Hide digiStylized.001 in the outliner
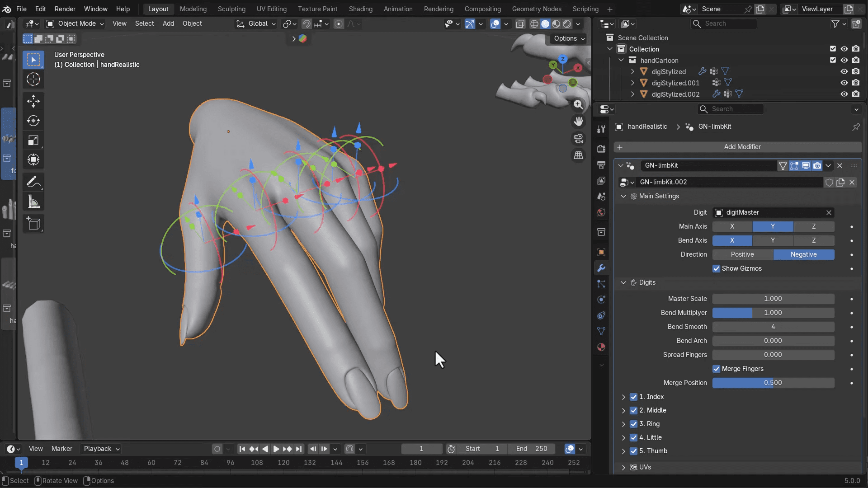This screenshot has width=868, height=488. pyautogui.click(x=844, y=83)
